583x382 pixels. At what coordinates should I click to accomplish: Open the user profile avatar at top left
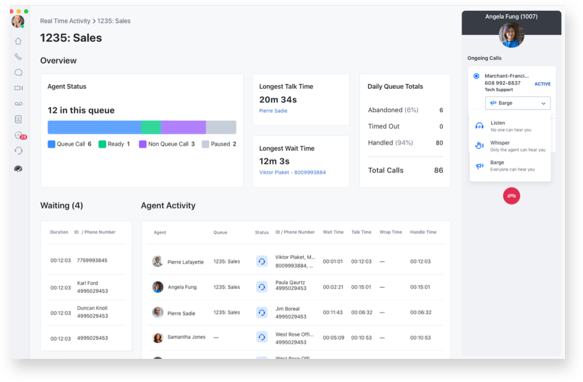pos(18,22)
